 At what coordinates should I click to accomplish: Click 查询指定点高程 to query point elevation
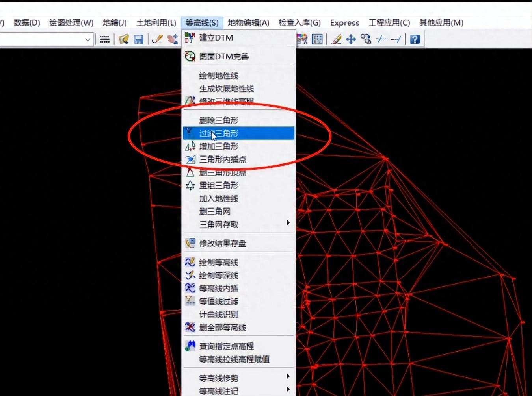(226, 346)
